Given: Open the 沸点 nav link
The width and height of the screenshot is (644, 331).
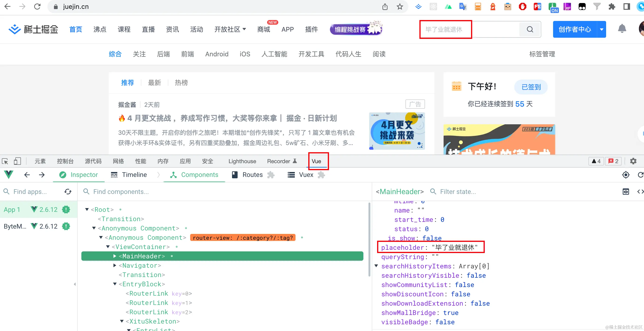Looking at the screenshot, I should [100, 29].
